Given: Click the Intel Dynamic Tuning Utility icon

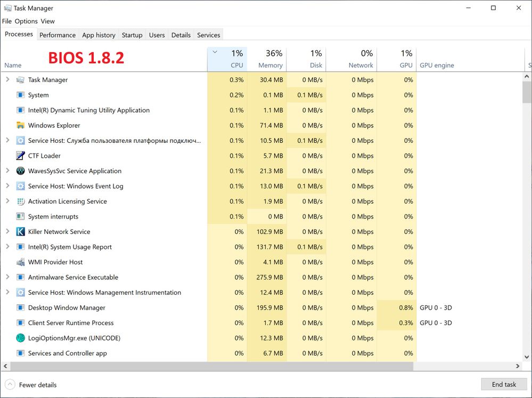Looking at the screenshot, I should click(20, 110).
